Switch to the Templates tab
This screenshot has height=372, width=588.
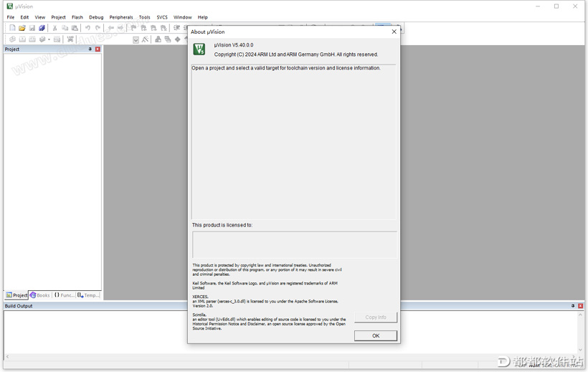point(88,295)
